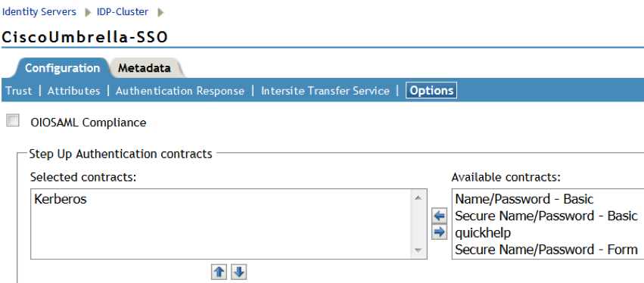Image resolution: width=644 pixels, height=283 pixels.
Task: Open the Configuration tab
Action: coord(62,68)
